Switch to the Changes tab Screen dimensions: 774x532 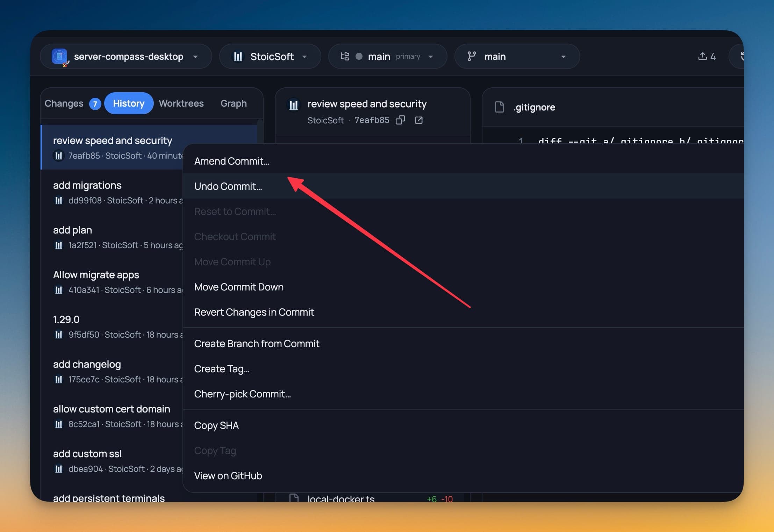64,103
